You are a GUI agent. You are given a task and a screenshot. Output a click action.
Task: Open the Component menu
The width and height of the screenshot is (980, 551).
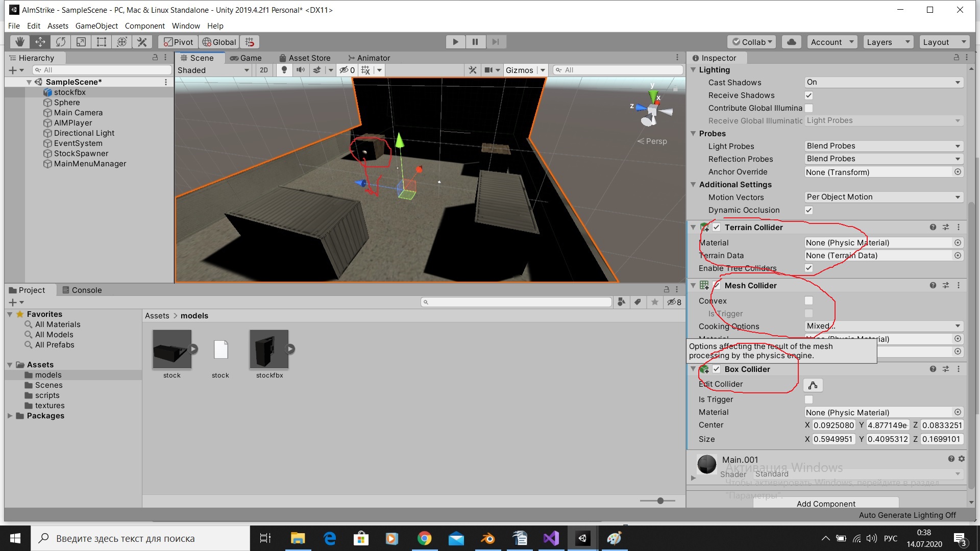coord(144,26)
